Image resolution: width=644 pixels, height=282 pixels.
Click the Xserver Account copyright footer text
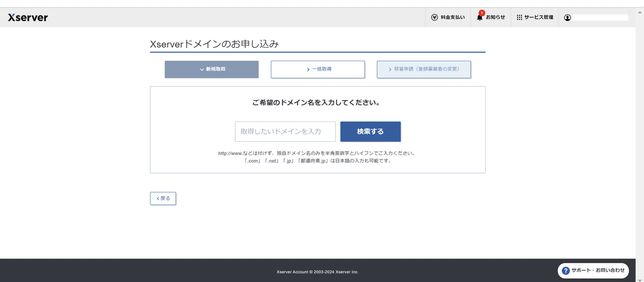[x=318, y=272]
